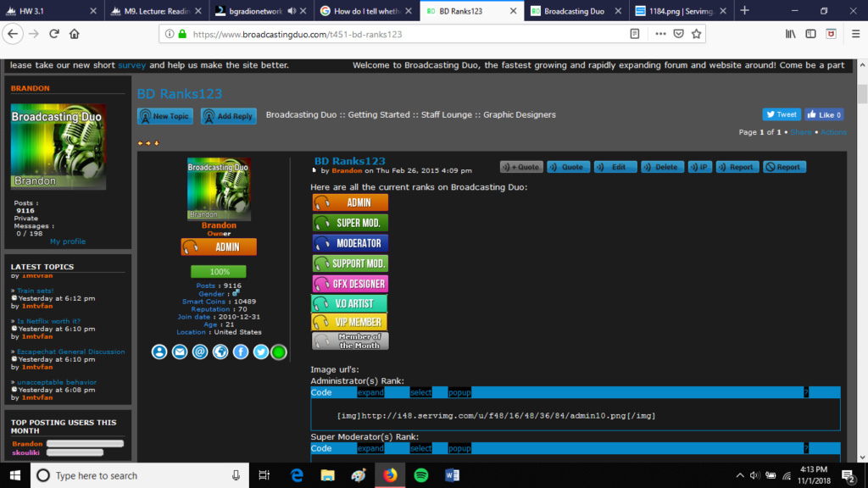Image resolution: width=868 pixels, height=488 pixels.
Task: Open Task View on taskbar
Action: click(x=264, y=475)
